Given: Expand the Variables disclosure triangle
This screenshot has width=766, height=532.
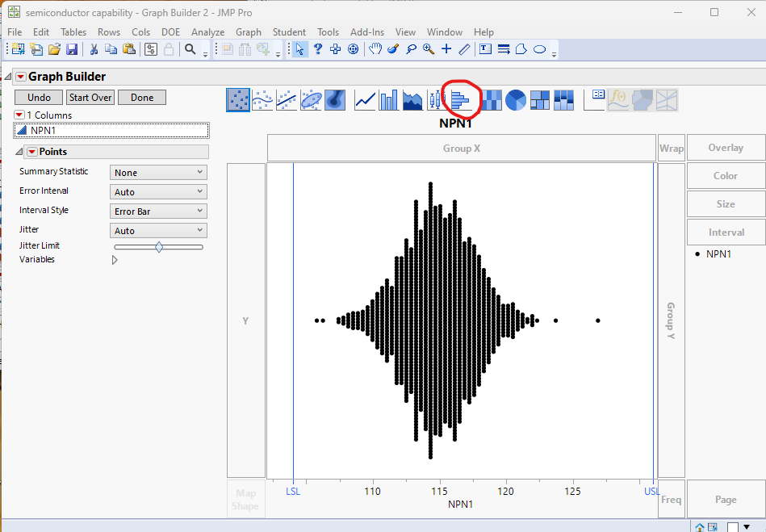Looking at the screenshot, I should (114, 259).
